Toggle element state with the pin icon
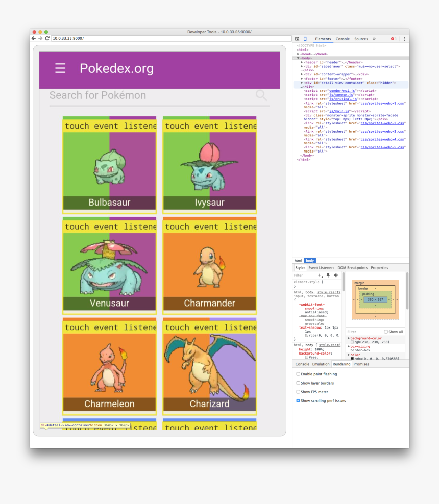Viewport: 439px width, 504px height. (x=328, y=275)
